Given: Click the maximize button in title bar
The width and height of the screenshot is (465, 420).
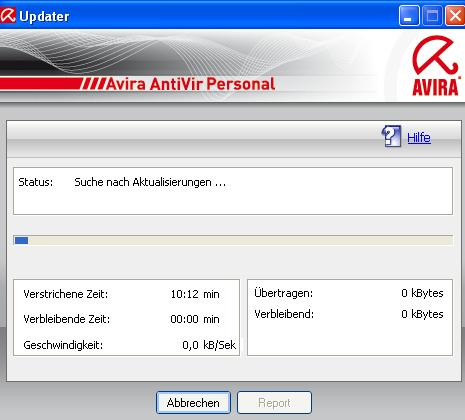Looking at the screenshot, I should coord(432,15).
